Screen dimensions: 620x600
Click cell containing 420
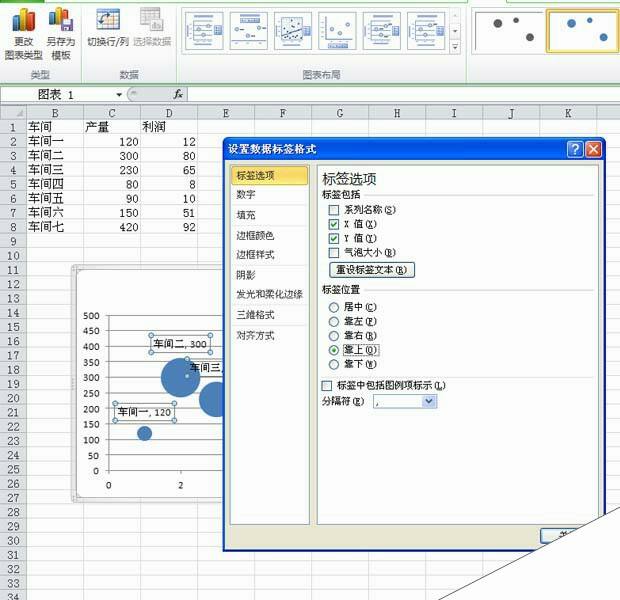(112, 227)
